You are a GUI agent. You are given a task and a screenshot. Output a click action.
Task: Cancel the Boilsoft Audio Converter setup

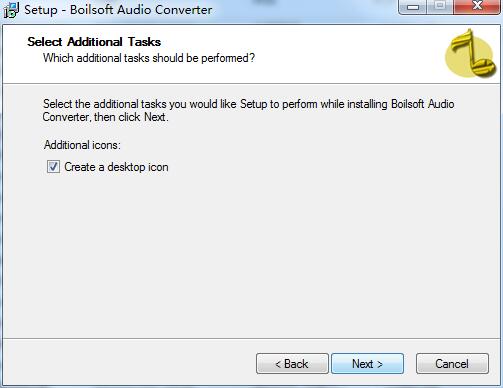point(452,364)
